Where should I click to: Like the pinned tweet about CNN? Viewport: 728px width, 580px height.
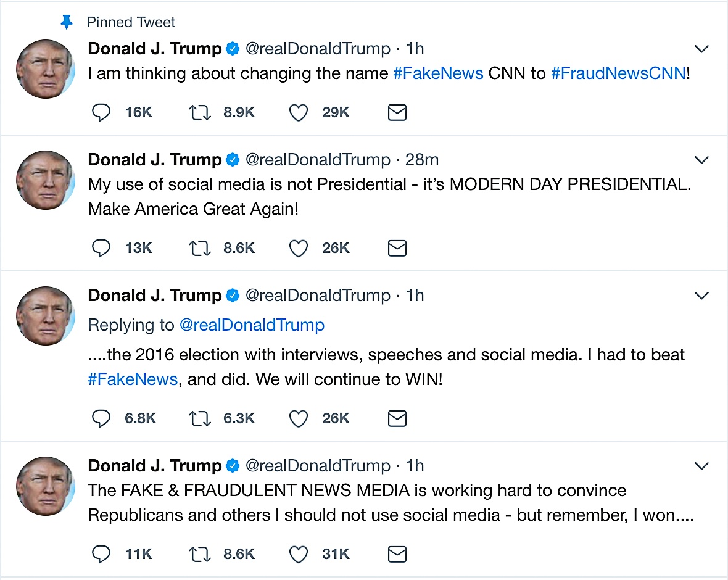298,112
